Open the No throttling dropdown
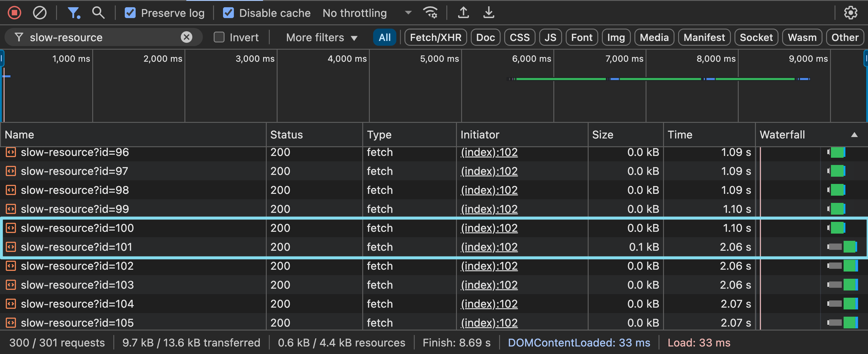Screen dimensions: 868x354 [x=366, y=13]
